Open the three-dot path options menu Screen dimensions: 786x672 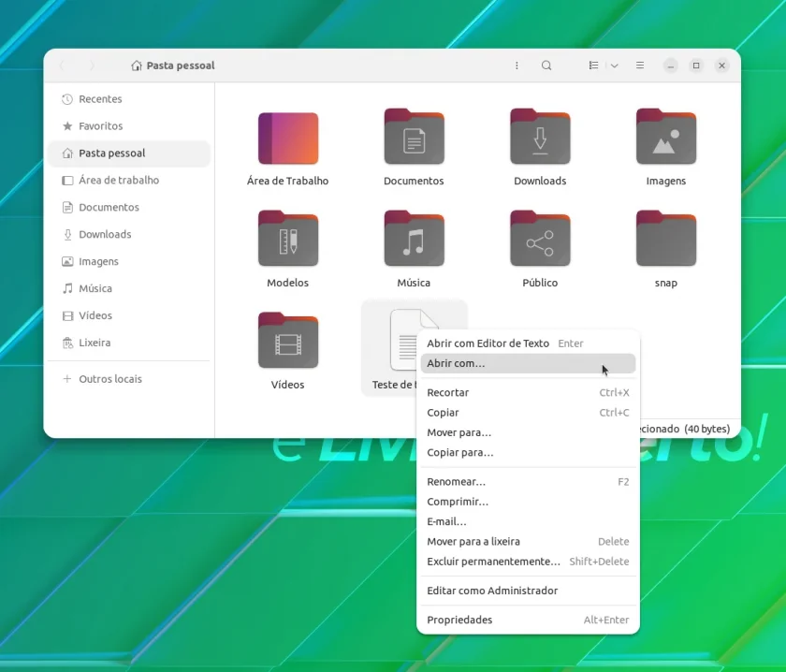(517, 66)
